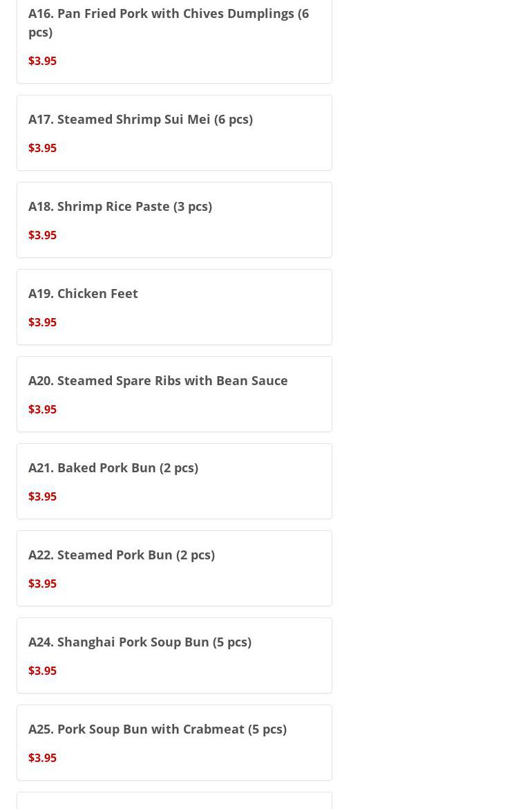The width and height of the screenshot is (532, 809).
Task: Click the $3.95 price under A16 dumplings
Action: (x=42, y=61)
